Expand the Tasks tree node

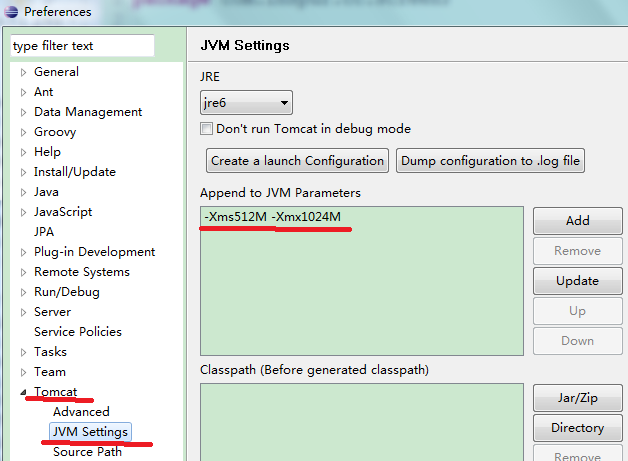[24, 352]
